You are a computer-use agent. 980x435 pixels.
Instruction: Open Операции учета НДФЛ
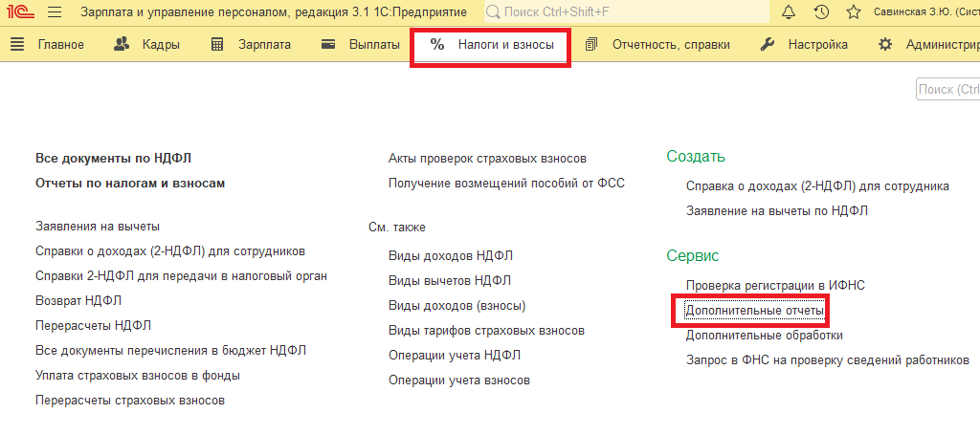click(455, 355)
